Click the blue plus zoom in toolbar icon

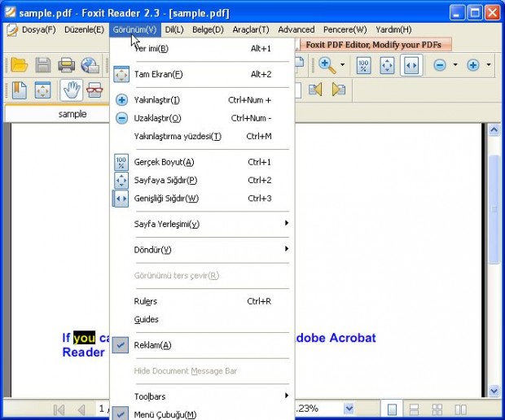(472, 65)
